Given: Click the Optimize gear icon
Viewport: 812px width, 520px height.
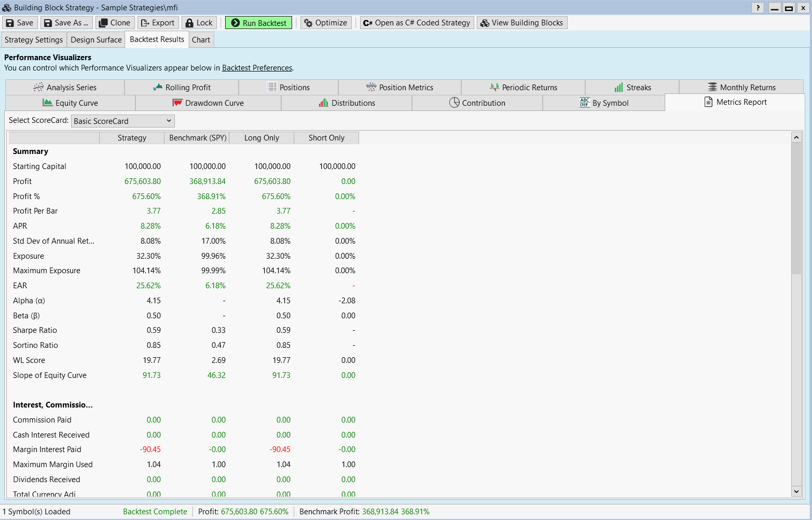Looking at the screenshot, I should 308,23.
